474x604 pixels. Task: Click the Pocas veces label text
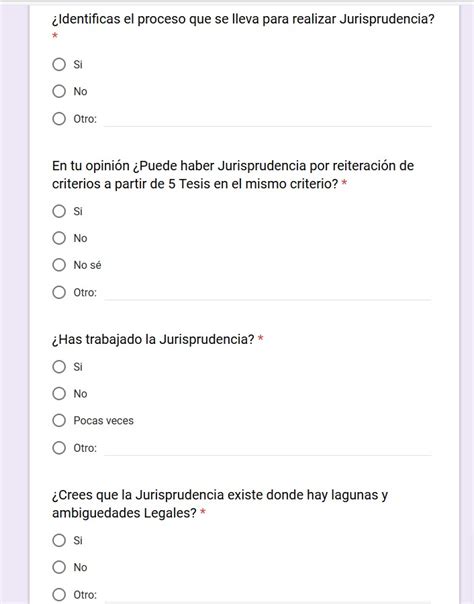point(104,421)
